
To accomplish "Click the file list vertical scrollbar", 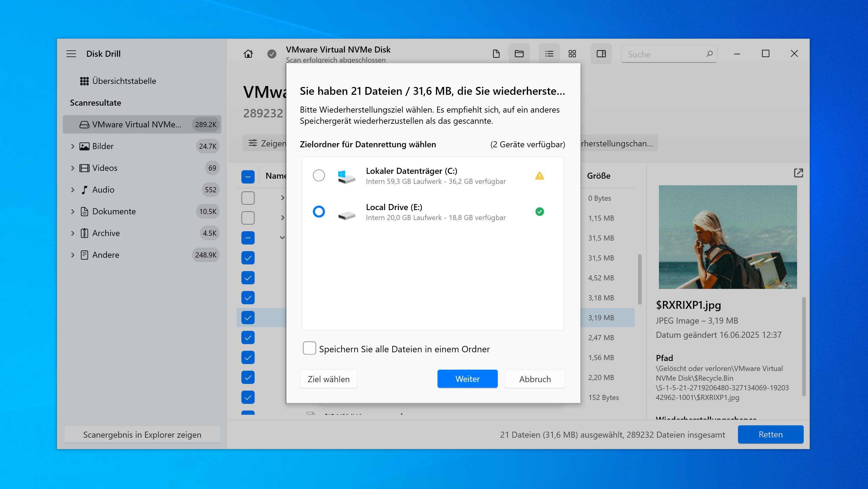I will point(640,280).
